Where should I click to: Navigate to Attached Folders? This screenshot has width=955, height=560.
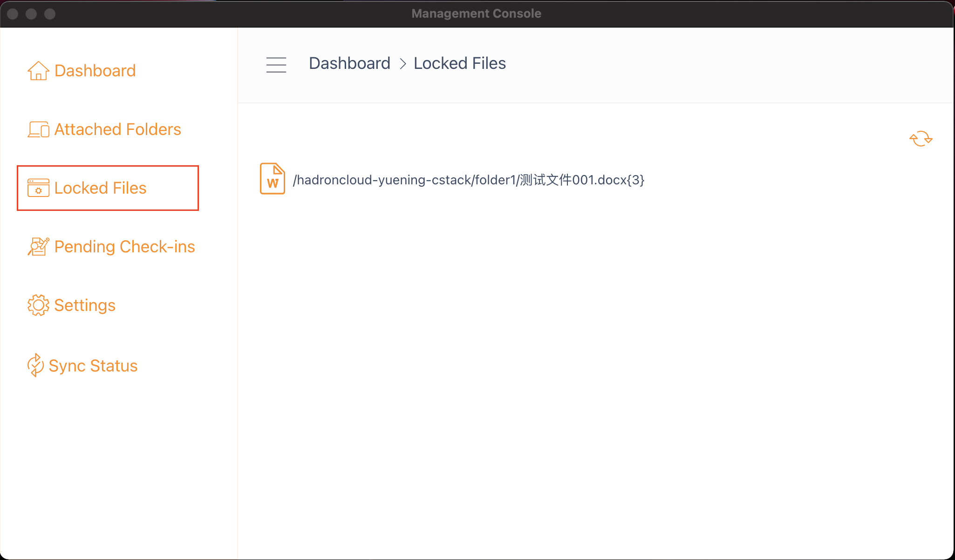[117, 128]
